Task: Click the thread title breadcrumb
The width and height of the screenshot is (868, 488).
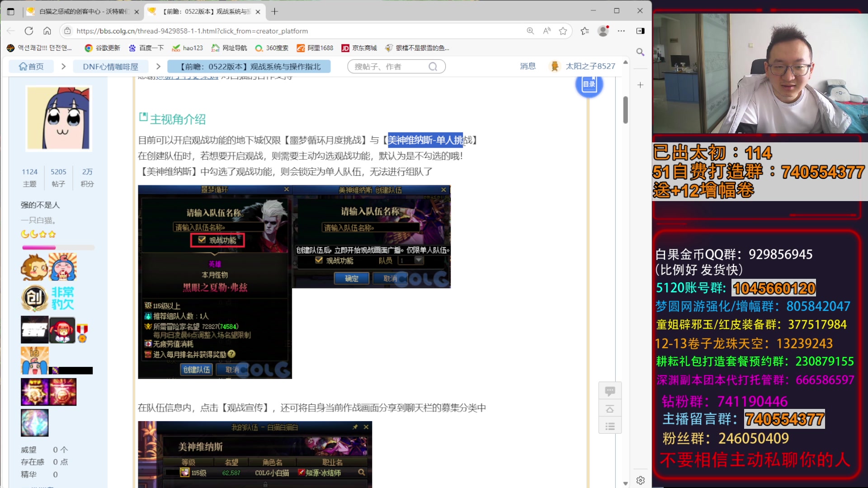Action: [249, 66]
